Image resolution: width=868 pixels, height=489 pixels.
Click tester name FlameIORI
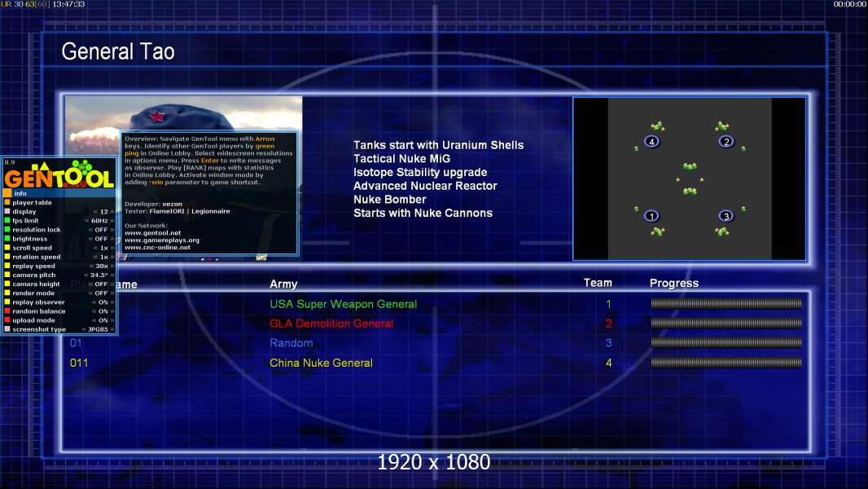click(167, 211)
